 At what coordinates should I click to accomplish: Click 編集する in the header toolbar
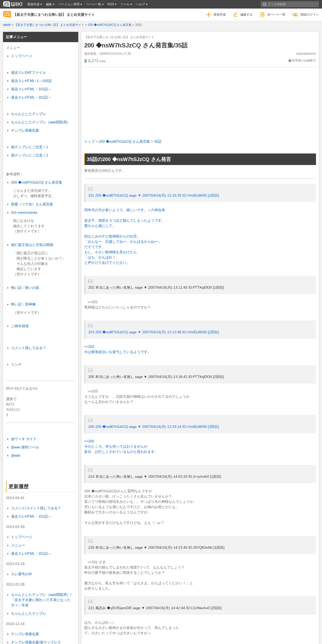click(x=243, y=15)
